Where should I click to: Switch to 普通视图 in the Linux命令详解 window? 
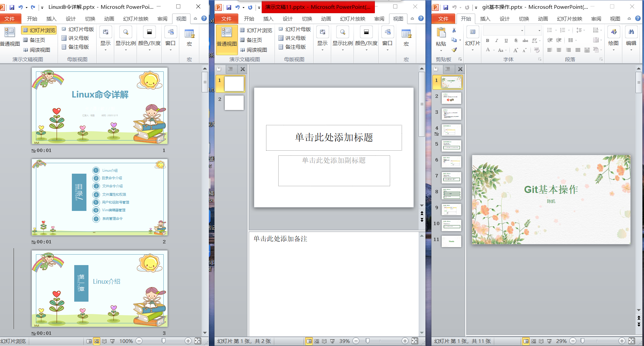click(10, 37)
